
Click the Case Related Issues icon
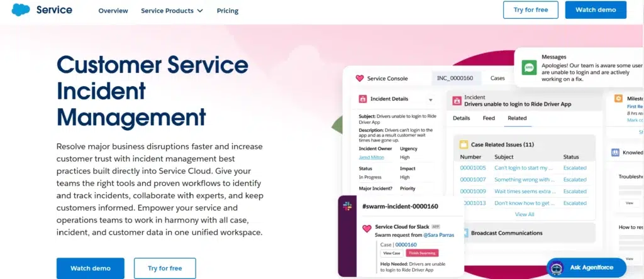[x=464, y=145]
